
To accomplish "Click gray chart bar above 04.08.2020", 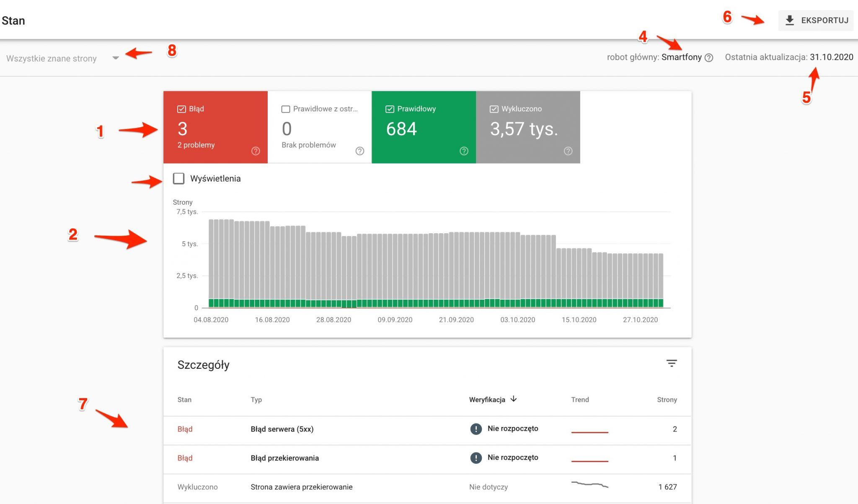I will coord(211,259).
